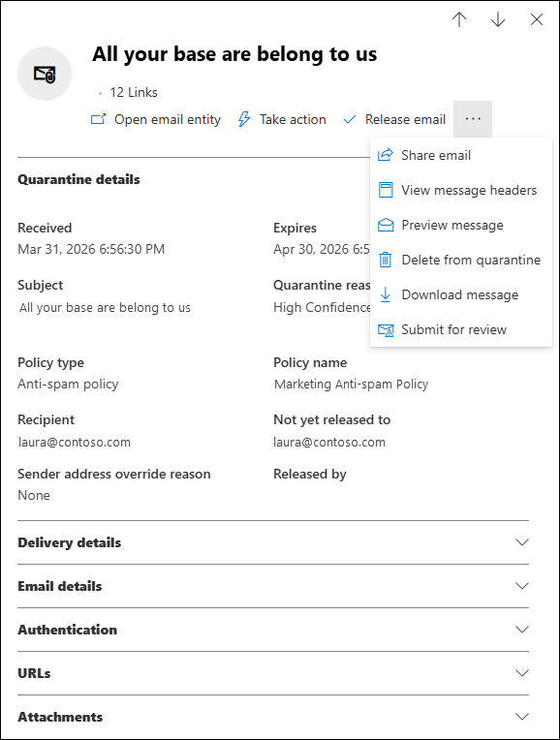Click the Download message arrow icon
The height and width of the screenshot is (740, 560).
(x=386, y=294)
